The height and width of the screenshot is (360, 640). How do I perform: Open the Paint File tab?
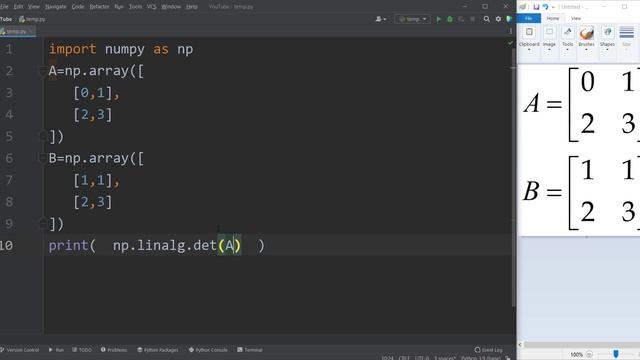[529, 18]
